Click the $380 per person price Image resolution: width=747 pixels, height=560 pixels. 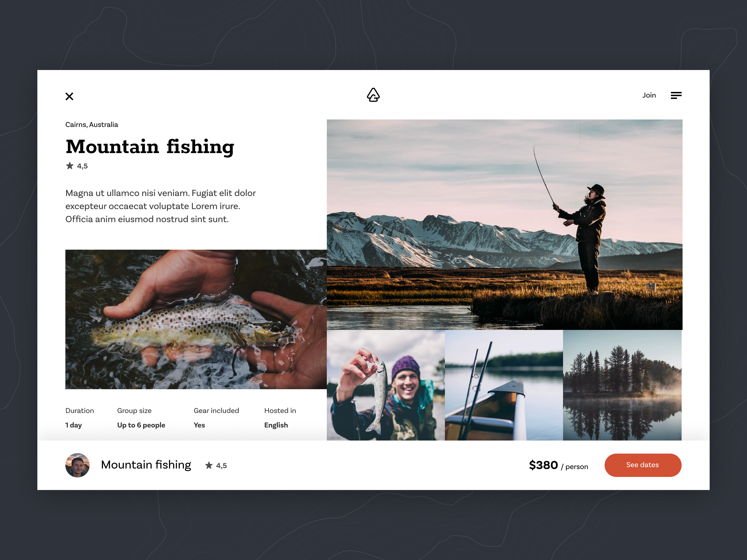[x=559, y=465]
